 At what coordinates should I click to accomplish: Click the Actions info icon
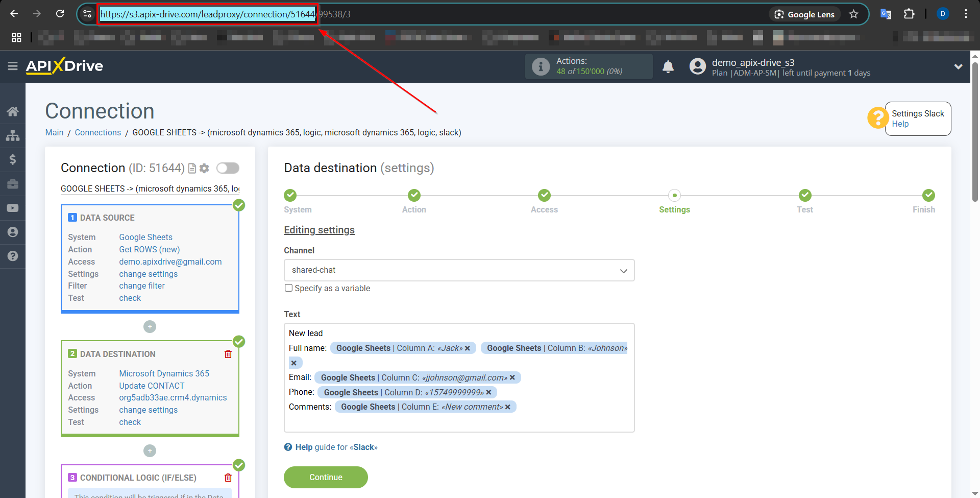coord(541,66)
